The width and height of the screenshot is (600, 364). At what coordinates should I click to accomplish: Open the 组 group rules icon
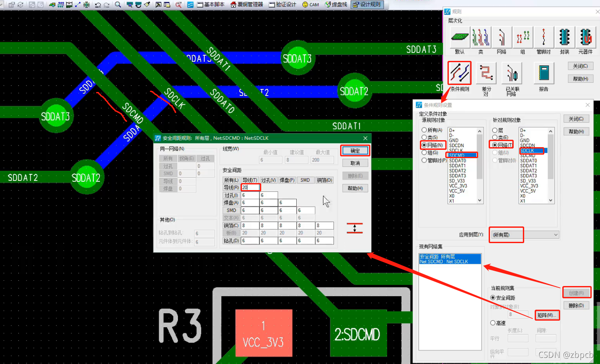click(523, 38)
